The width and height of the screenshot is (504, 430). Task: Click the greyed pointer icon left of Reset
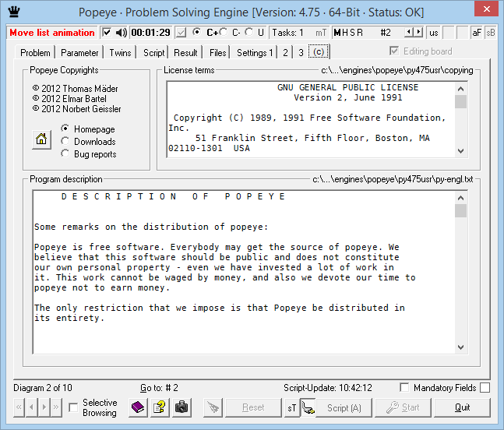click(x=213, y=408)
